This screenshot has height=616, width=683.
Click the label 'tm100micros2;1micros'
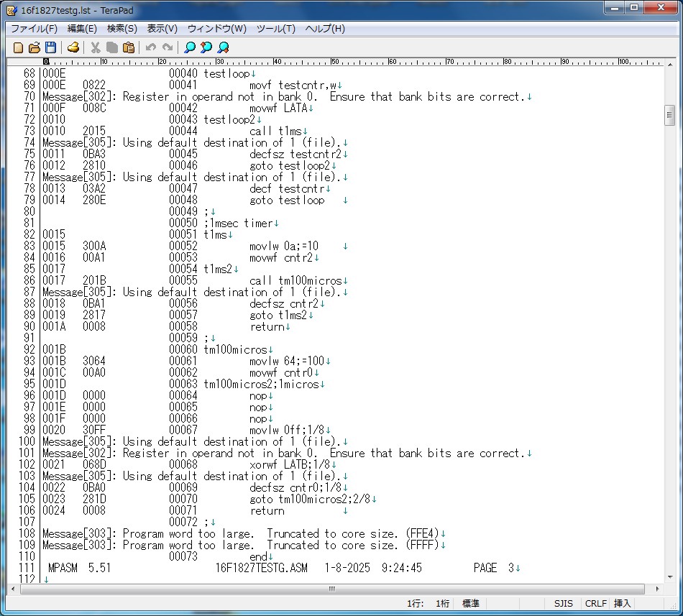point(262,385)
